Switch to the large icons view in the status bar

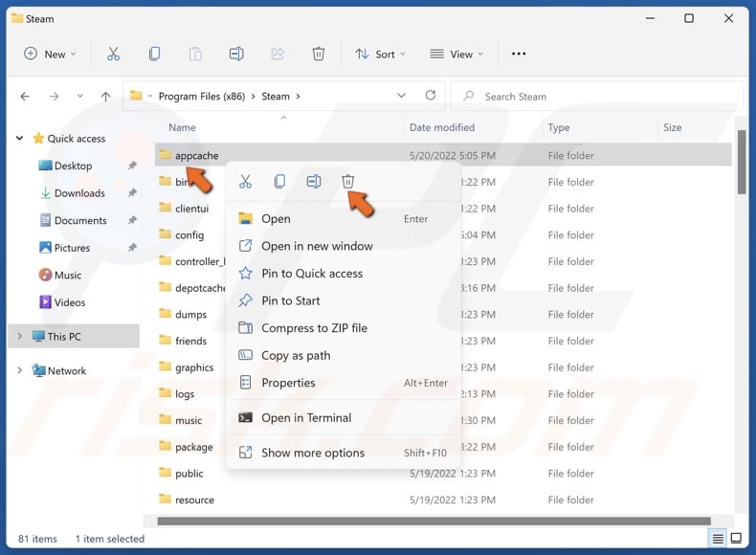pyautogui.click(x=736, y=538)
